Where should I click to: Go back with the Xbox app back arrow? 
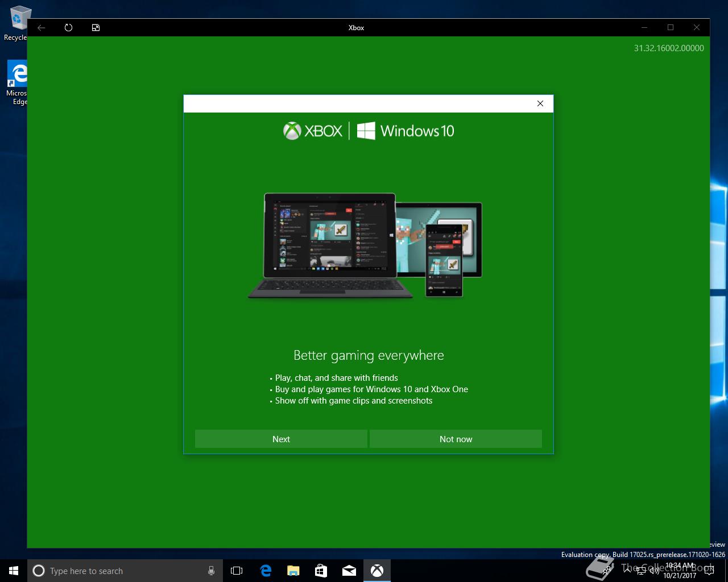point(42,27)
